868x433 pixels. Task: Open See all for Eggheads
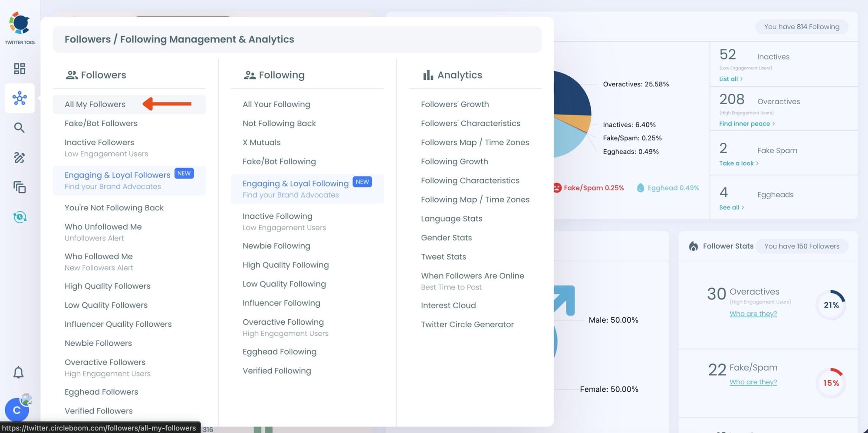[x=731, y=207]
